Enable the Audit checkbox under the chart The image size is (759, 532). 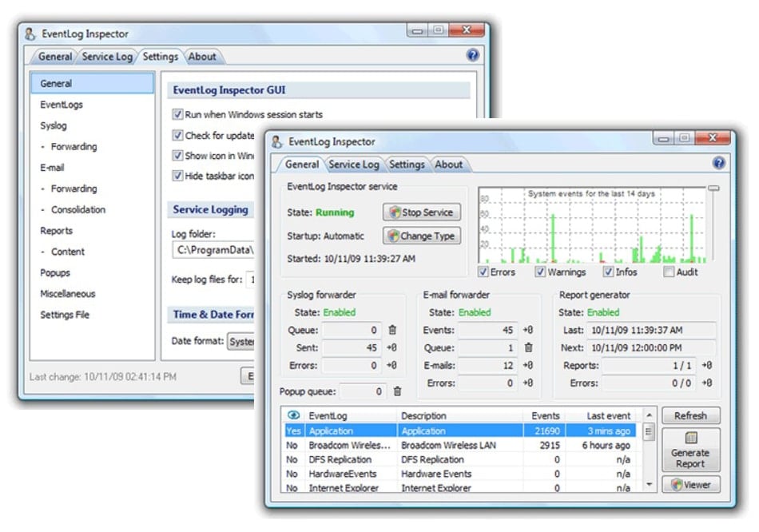click(x=669, y=272)
